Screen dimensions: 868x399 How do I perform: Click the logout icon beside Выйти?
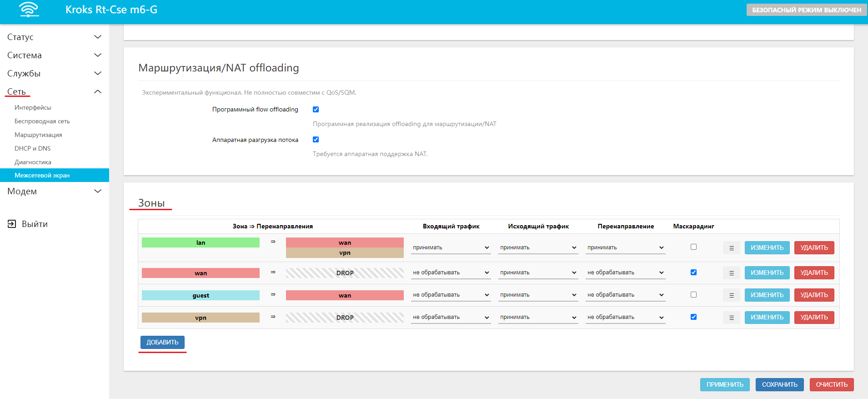[x=12, y=224]
